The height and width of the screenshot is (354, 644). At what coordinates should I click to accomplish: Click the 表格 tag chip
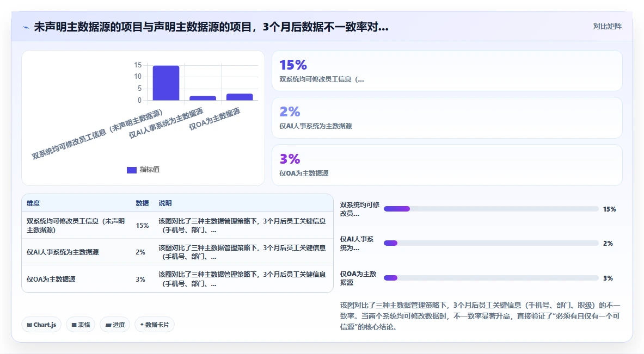pyautogui.click(x=81, y=325)
